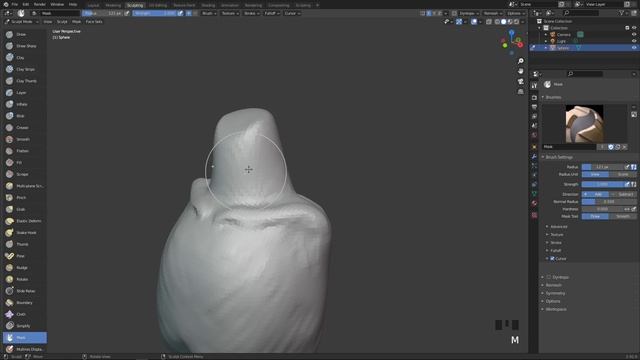Open the Remesh header button
Screen dimensions: 640x360
click(493, 13)
